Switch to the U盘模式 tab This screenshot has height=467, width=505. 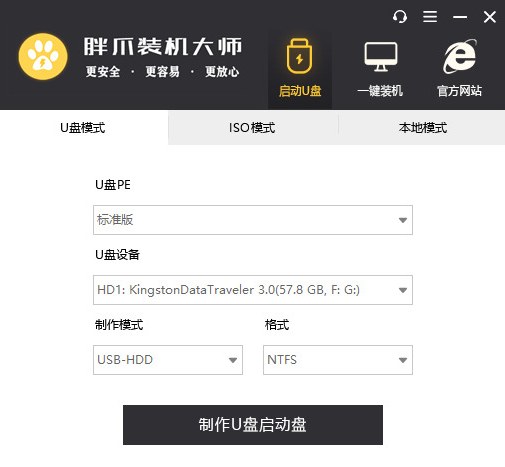click(84, 128)
